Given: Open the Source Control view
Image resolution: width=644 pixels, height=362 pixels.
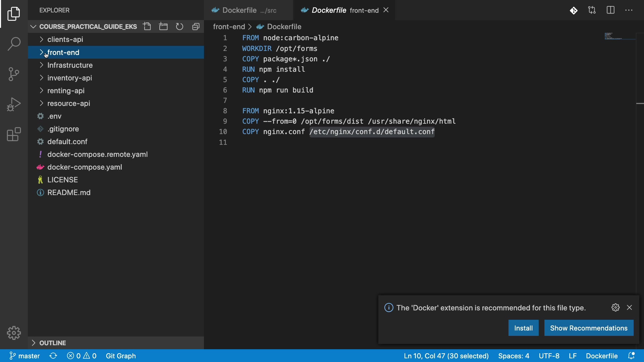Looking at the screenshot, I should pyautogui.click(x=14, y=74).
